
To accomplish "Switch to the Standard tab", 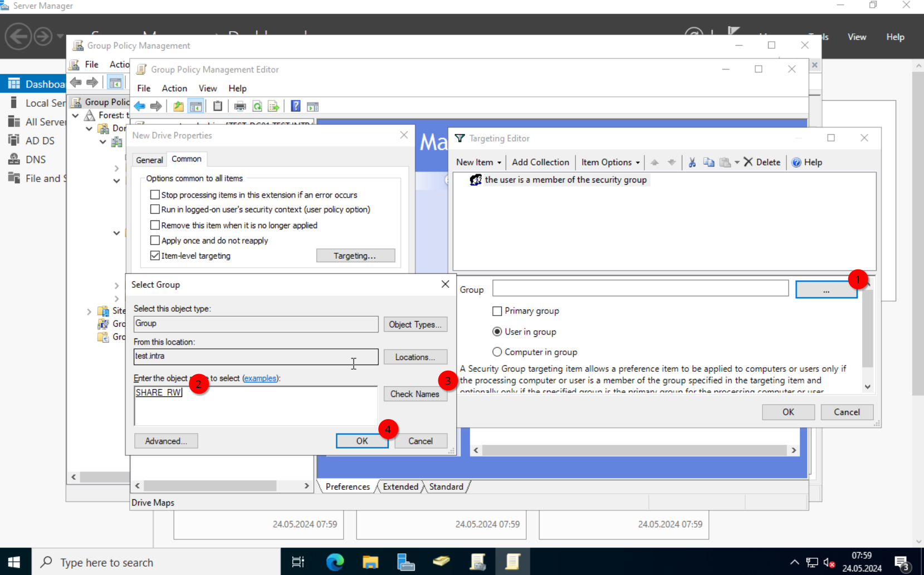I will pyautogui.click(x=446, y=486).
